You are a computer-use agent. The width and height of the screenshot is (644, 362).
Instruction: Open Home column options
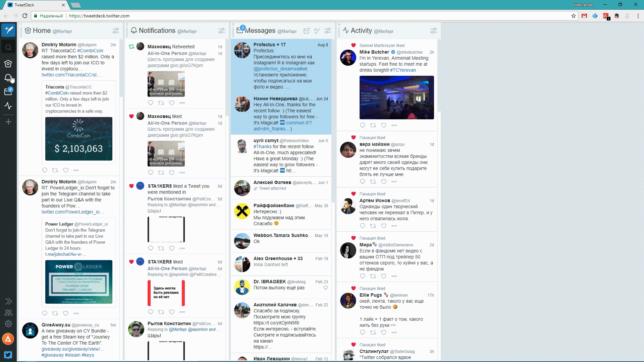click(x=116, y=31)
